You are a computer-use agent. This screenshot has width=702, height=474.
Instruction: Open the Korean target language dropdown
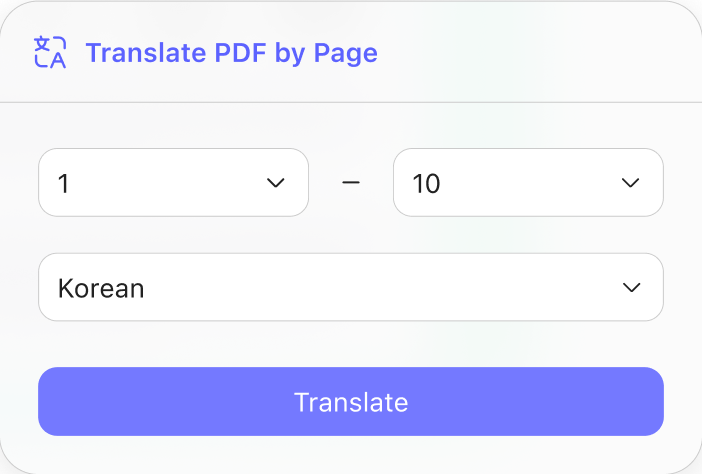click(350, 287)
